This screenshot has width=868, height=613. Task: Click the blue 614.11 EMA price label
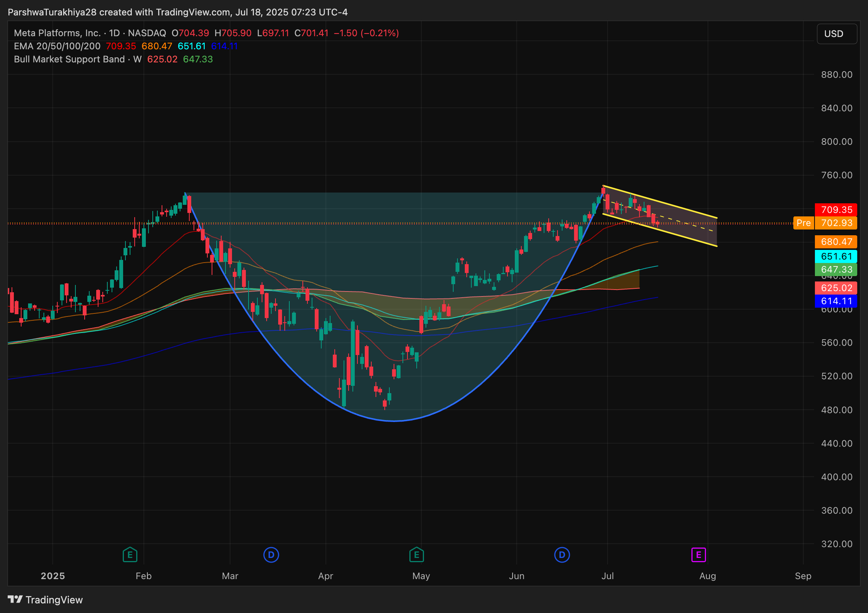point(836,301)
